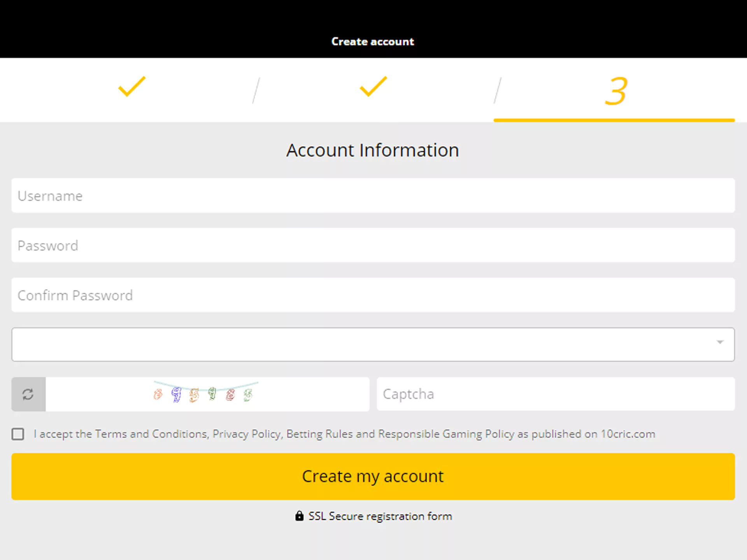The height and width of the screenshot is (560, 747).
Task: Click the captcha refresh icon
Action: [28, 394]
